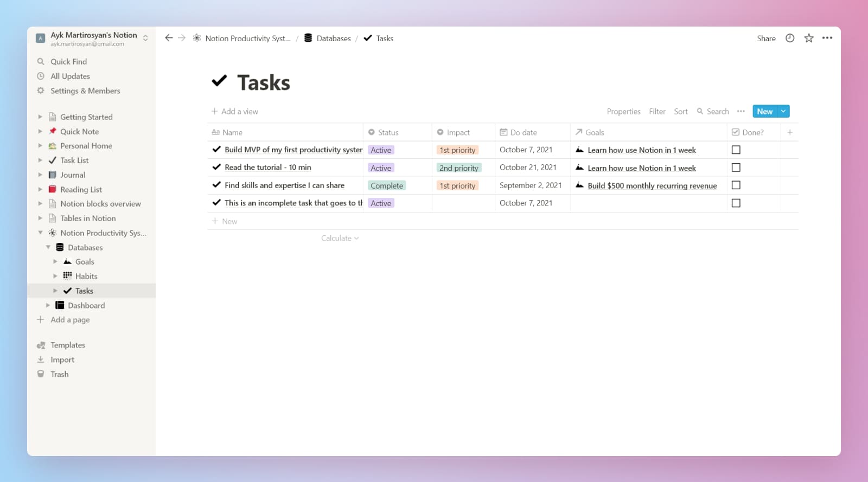Expand the Habits tree toggle
The image size is (868, 482).
tap(55, 276)
